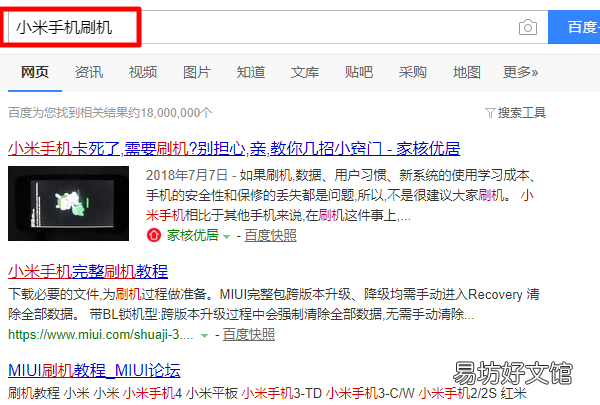Open 百度快照 for the 家核优居 result

click(271, 235)
